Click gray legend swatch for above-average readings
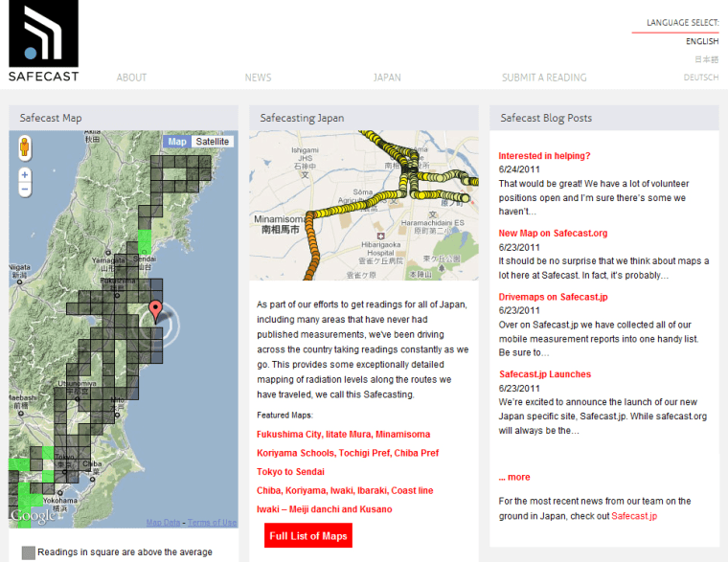Screen dimensions: 728x562 29,552
